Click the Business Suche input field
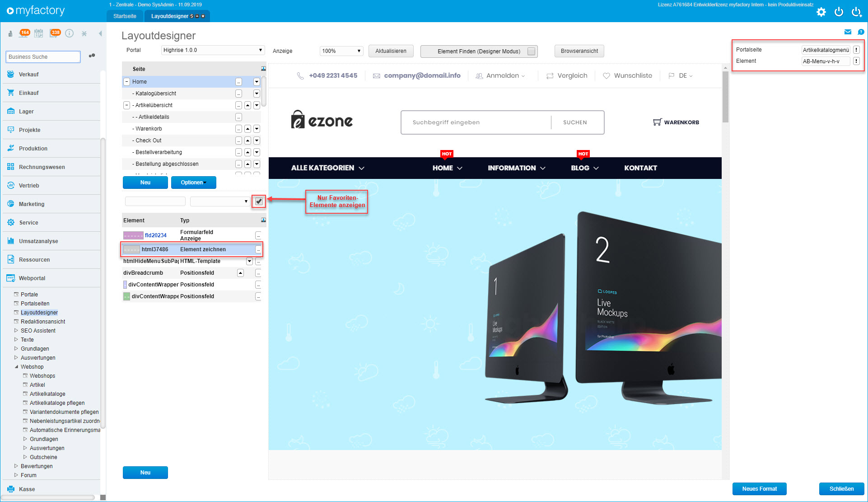This screenshot has height=502, width=868. pyautogui.click(x=43, y=56)
